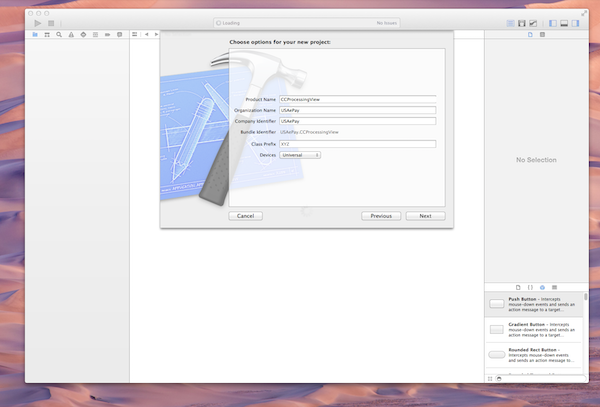
Task: Open the Search navigator magnifier icon
Action: 59,34
